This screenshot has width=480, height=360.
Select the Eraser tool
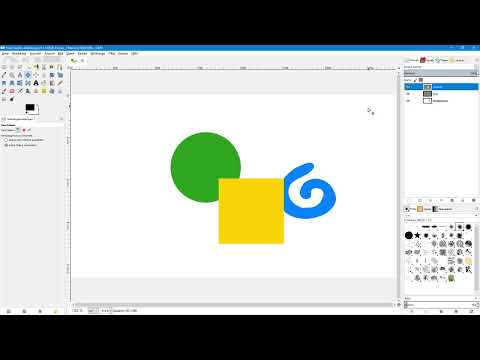click(12, 91)
